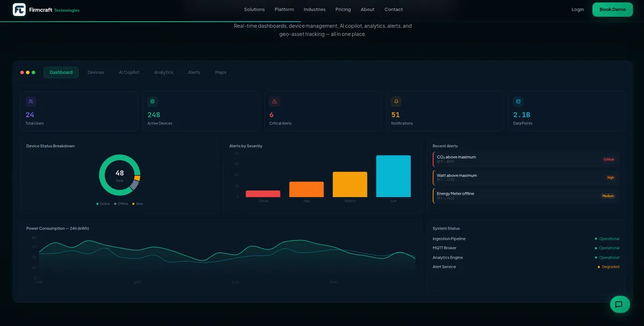Image resolution: width=644 pixels, height=326 pixels.
Task: Click the System Status heading
Action: click(x=446, y=228)
